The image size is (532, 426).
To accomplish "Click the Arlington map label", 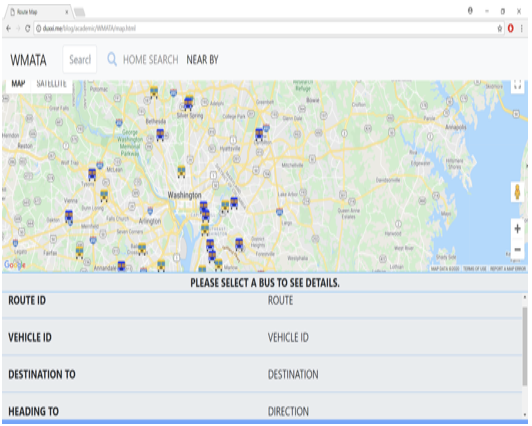I will pyautogui.click(x=150, y=221).
